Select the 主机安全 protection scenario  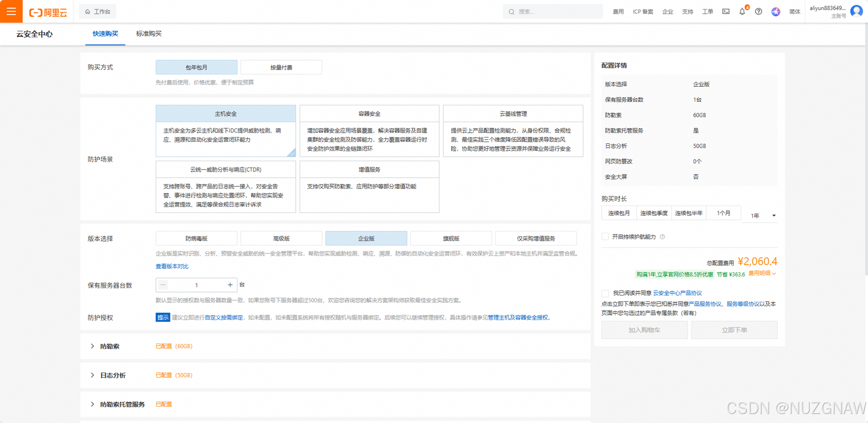[225, 131]
